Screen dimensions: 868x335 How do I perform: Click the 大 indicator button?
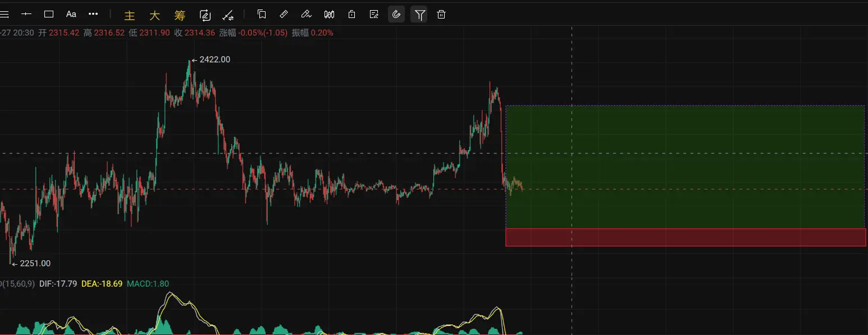point(154,15)
